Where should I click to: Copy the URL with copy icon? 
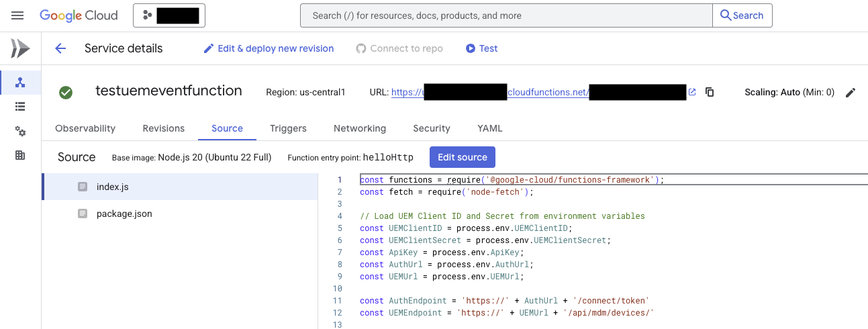click(710, 93)
